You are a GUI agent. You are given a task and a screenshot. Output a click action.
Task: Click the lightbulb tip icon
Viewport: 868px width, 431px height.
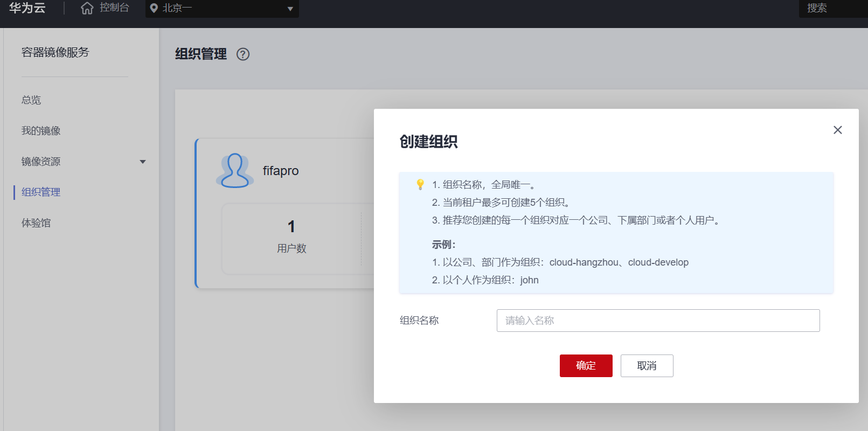pos(420,185)
